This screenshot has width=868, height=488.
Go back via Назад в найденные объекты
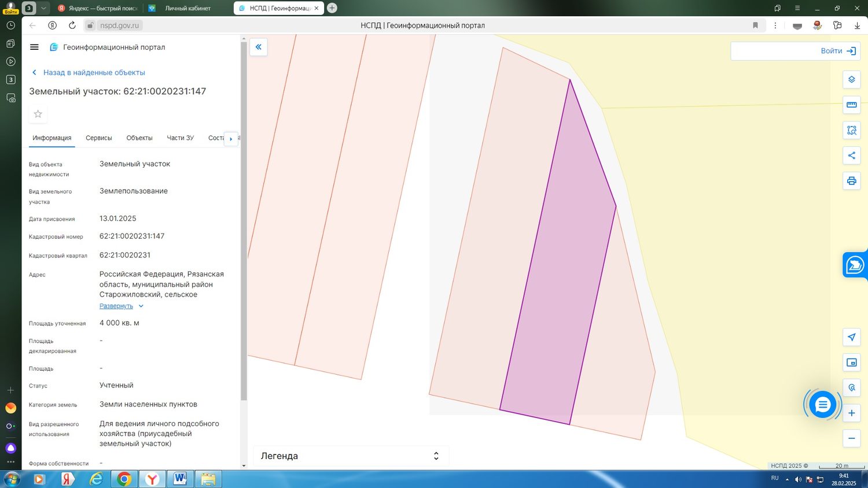click(89, 72)
